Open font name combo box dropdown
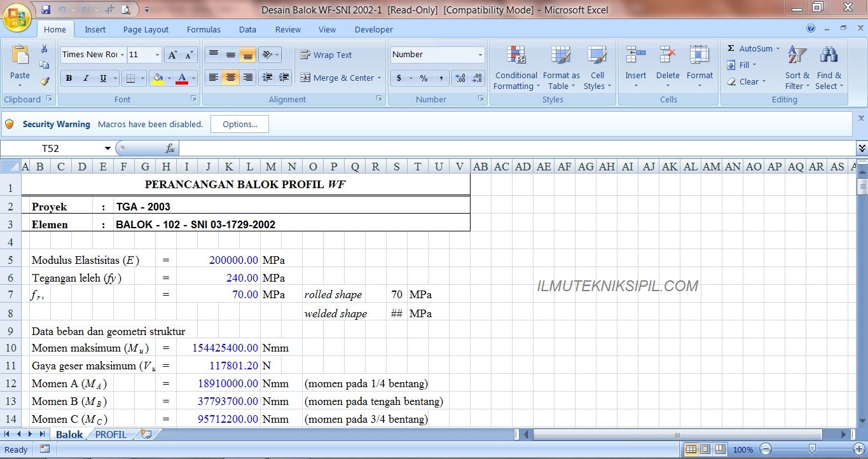The image size is (868, 459). pyautogui.click(x=123, y=55)
